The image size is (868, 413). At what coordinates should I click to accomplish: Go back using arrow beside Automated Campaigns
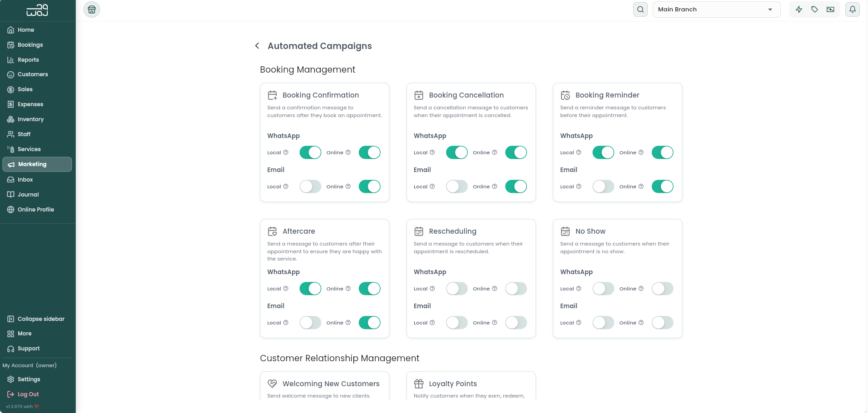(257, 46)
